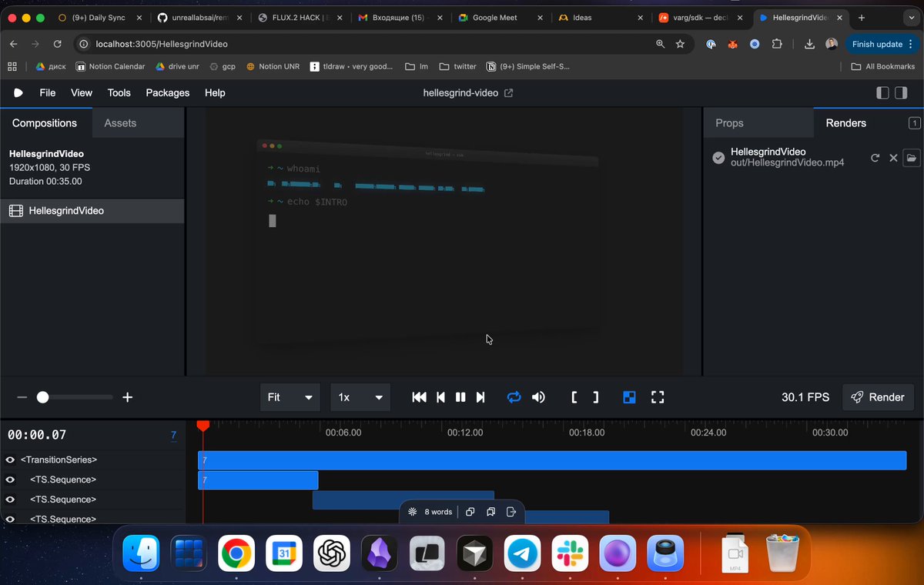
Task: Re-run the HellesgrindVideo render
Action: pyautogui.click(x=875, y=158)
